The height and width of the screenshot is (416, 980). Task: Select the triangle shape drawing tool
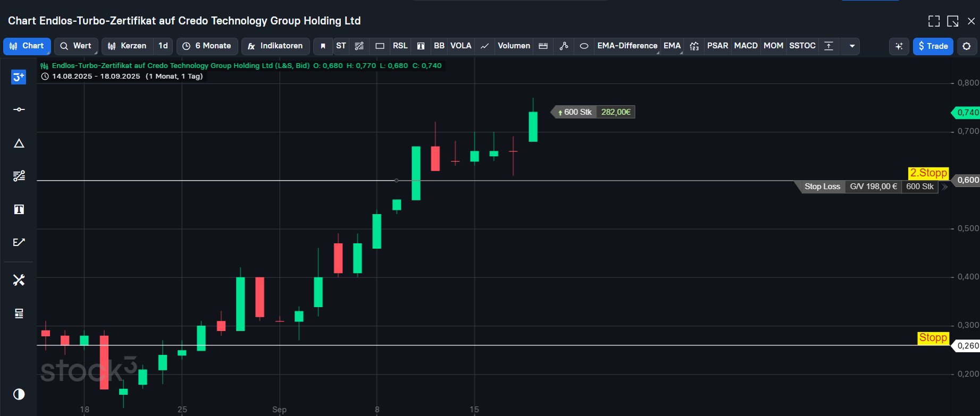pyautogui.click(x=19, y=143)
